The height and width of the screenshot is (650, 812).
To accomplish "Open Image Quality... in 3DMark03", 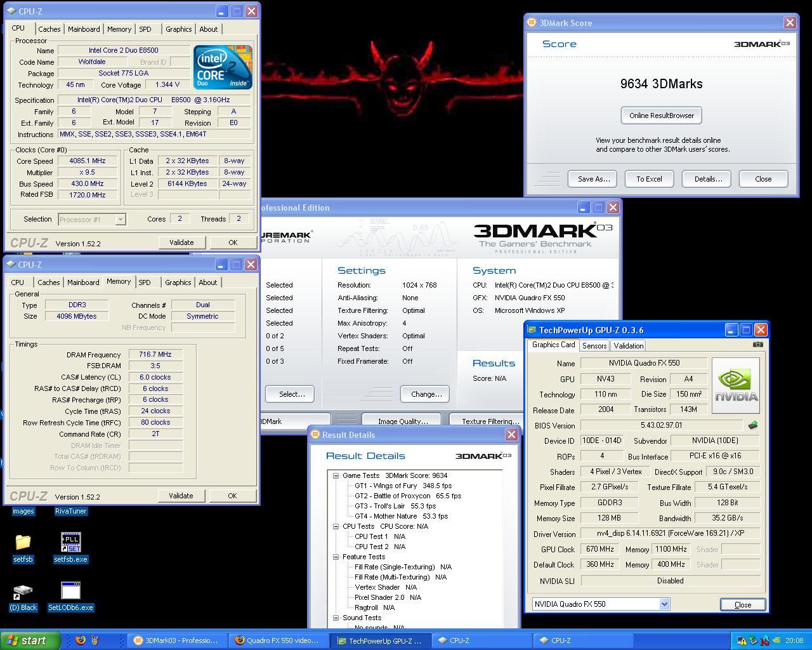I will [x=403, y=421].
